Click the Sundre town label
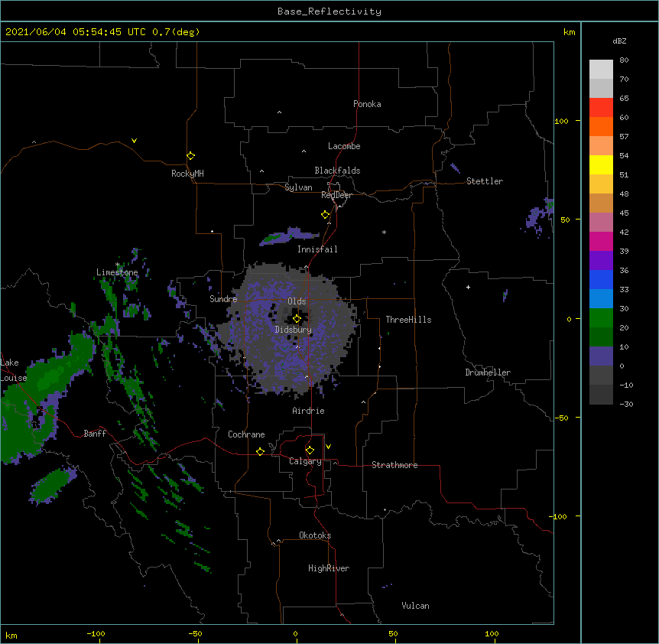 point(223,299)
